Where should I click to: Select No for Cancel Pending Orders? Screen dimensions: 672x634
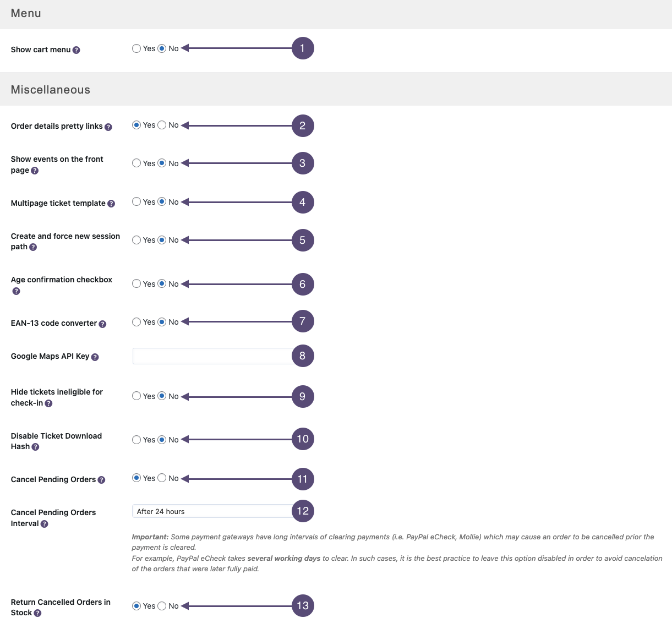[162, 478]
